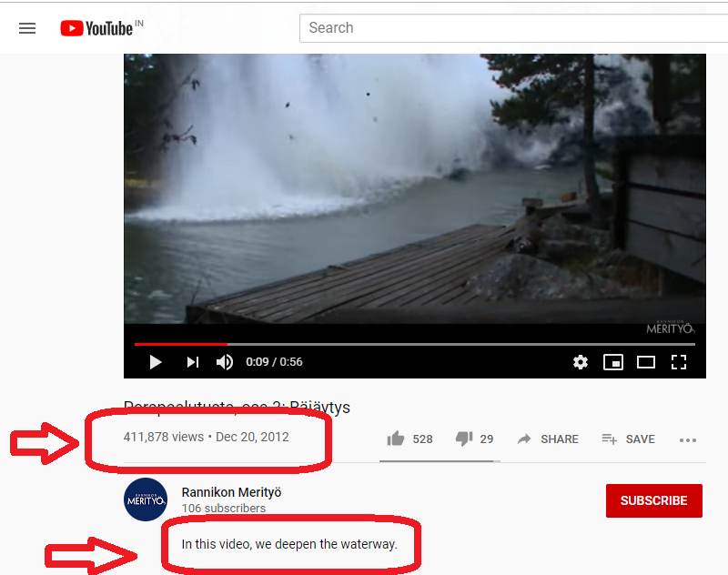This screenshot has height=575, width=728.
Task: Open the player settings gear
Action: coord(581,362)
